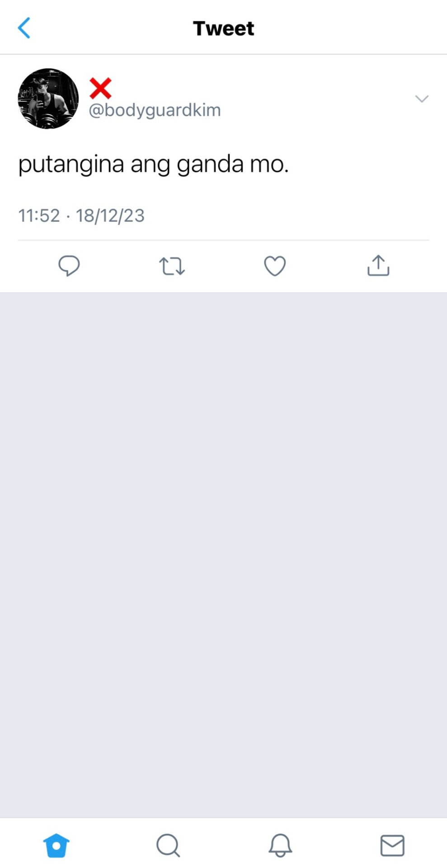This screenshot has height=868, width=447.
Task: Retweet this tweet
Action: (172, 266)
